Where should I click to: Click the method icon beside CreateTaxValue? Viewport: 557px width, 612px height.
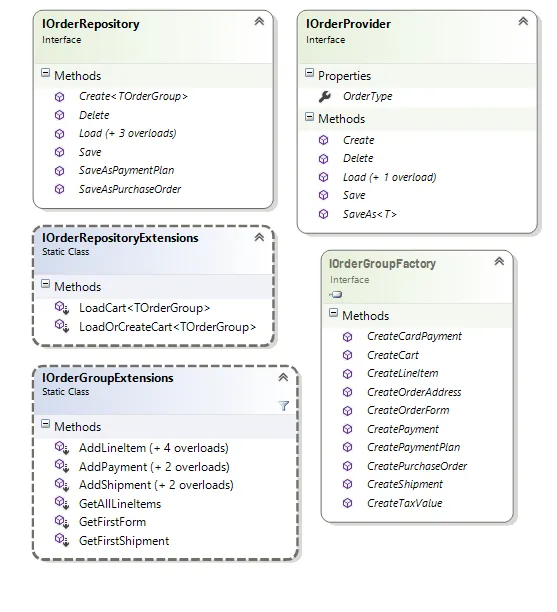coord(347,503)
